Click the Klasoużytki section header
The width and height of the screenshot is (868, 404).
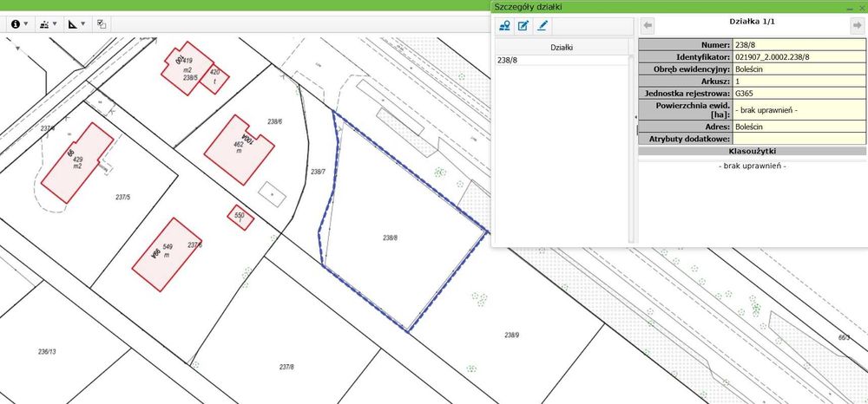[x=752, y=150]
